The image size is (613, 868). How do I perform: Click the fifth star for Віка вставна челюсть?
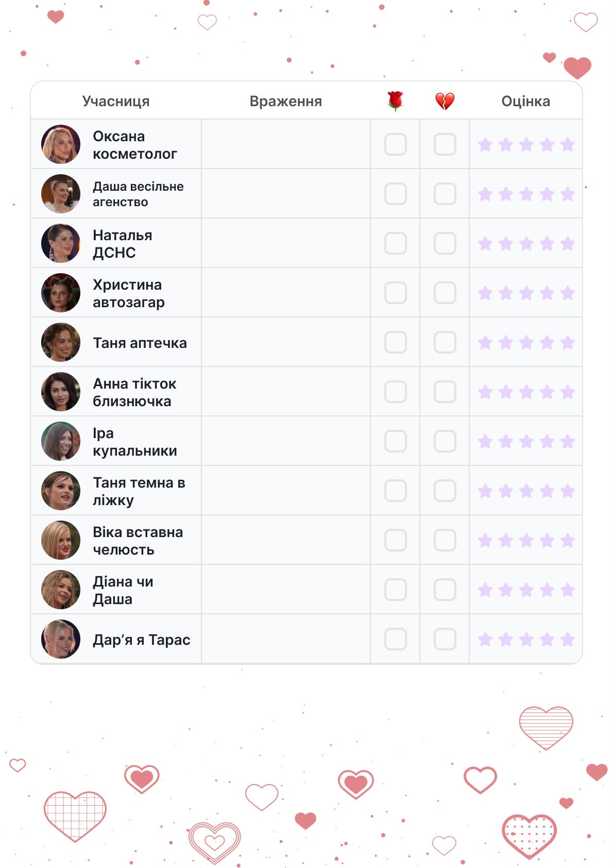567,540
